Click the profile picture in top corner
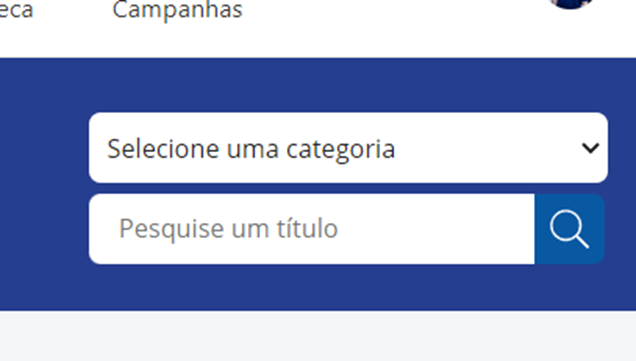Screen dimensions: 636x361 571,3
